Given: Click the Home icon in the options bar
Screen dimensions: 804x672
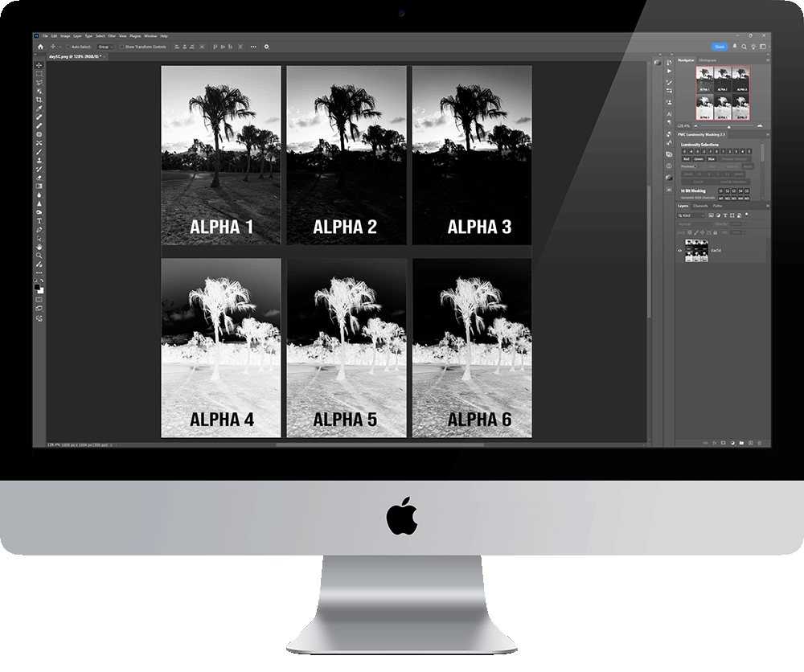Looking at the screenshot, I should (40, 47).
